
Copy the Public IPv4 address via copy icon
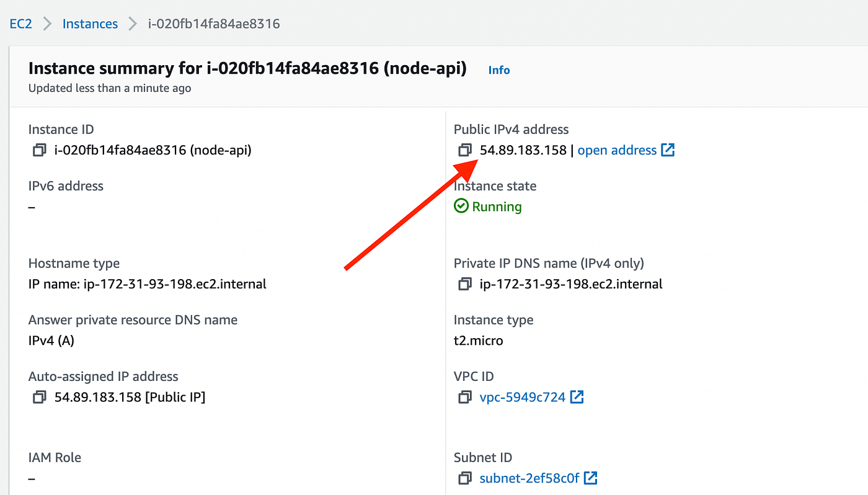(465, 150)
